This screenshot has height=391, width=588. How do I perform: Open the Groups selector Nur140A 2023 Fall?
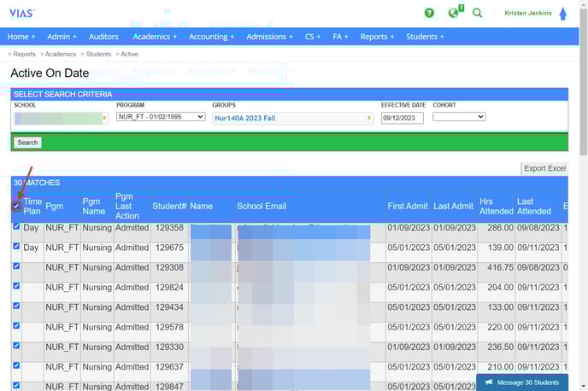(292, 119)
